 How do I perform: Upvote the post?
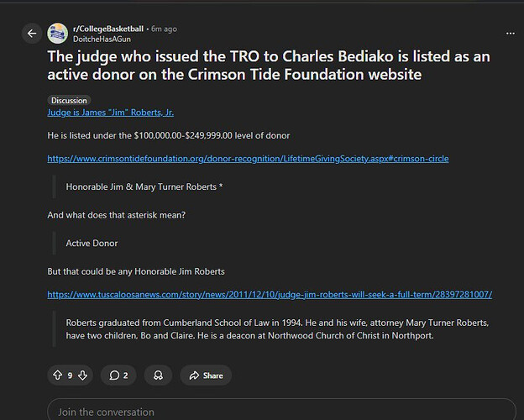tap(58, 375)
